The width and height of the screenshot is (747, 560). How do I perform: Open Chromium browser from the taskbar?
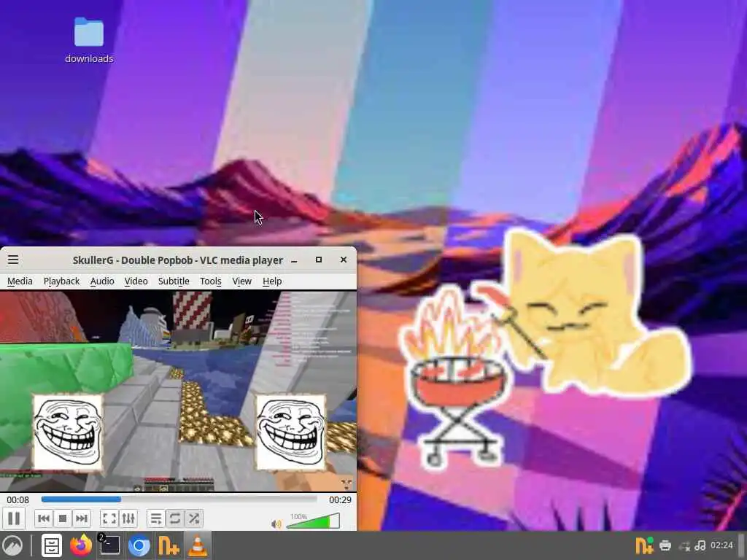139,545
